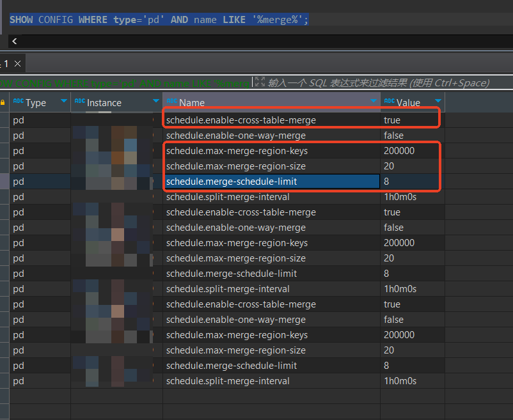Screen dimensions: 513x420
Task: Select the highlighted schedule.merge-schedule-limit cell
Action: [271, 182]
